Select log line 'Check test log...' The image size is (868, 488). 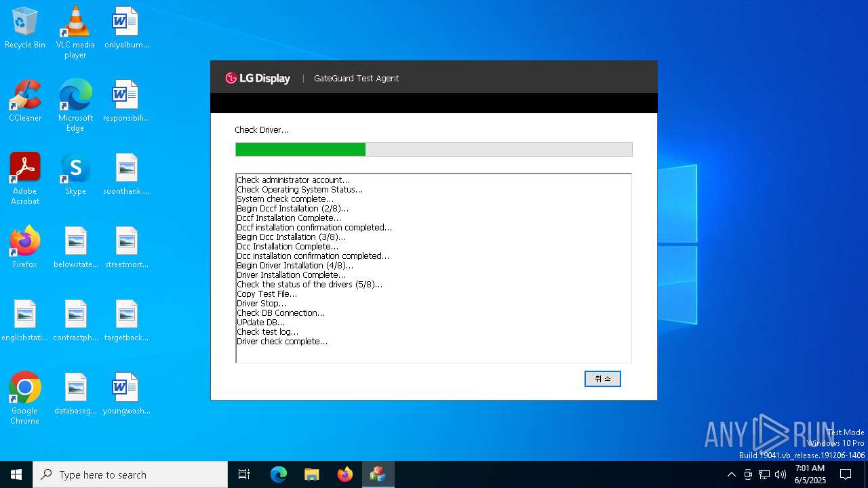(x=267, y=331)
